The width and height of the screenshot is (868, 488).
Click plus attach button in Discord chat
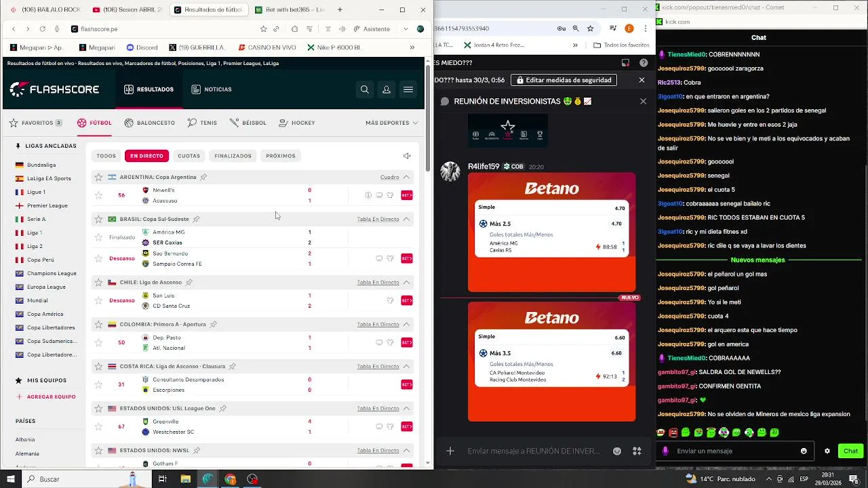click(x=450, y=451)
